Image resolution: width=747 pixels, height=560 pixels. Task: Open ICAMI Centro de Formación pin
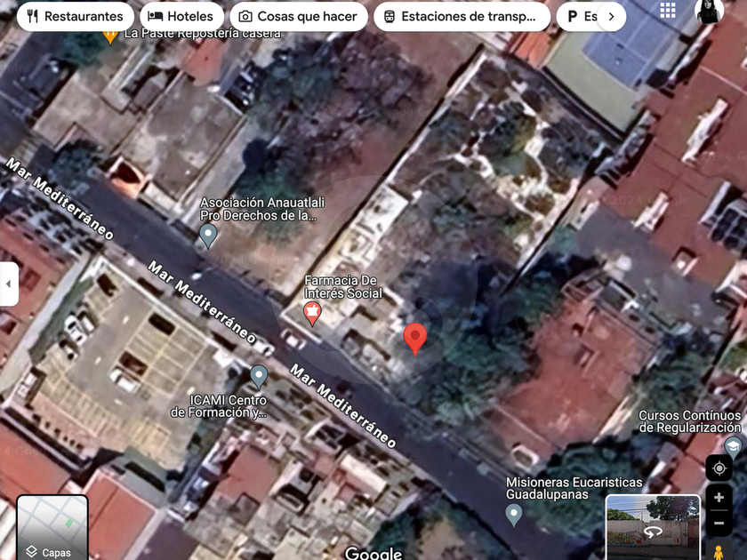[259, 377]
